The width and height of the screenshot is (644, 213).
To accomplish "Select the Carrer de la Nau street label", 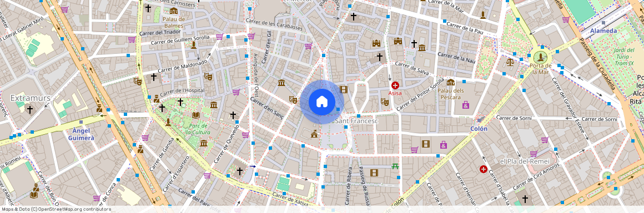I will point(456,58).
